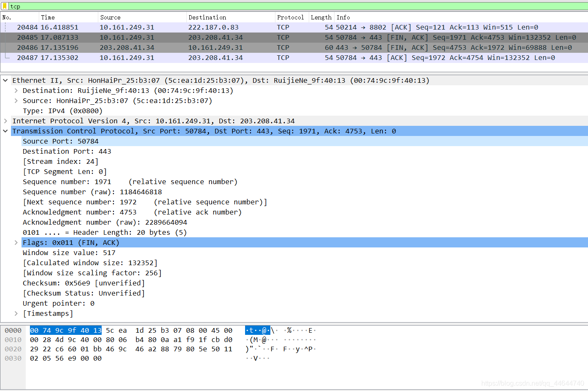Image resolution: width=588 pixels, height=391 pixels.
Task: Click highlighted hex bytes 00 74 9c 9f 40 13
Action: [x=66, y=330]
